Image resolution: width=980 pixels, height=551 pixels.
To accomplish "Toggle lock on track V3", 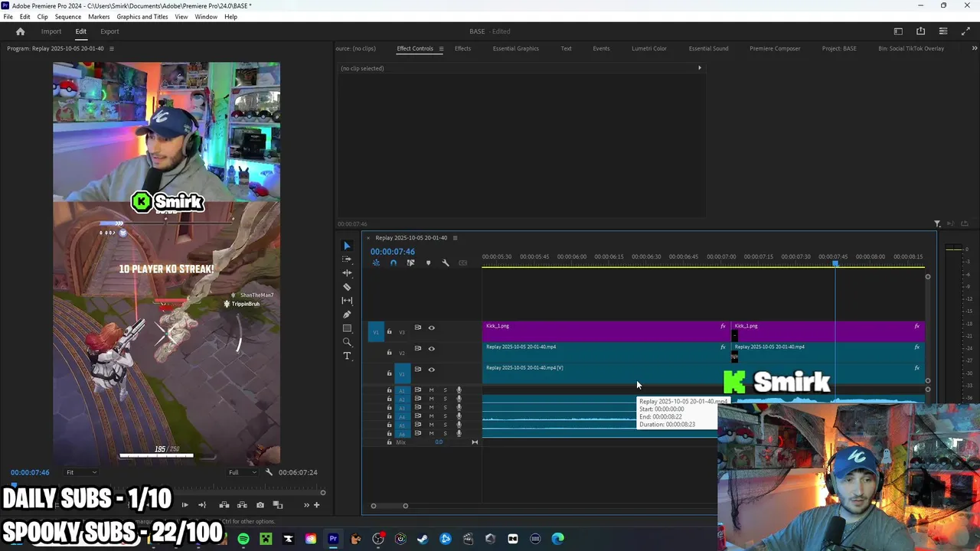I will (x=389, y=331).
